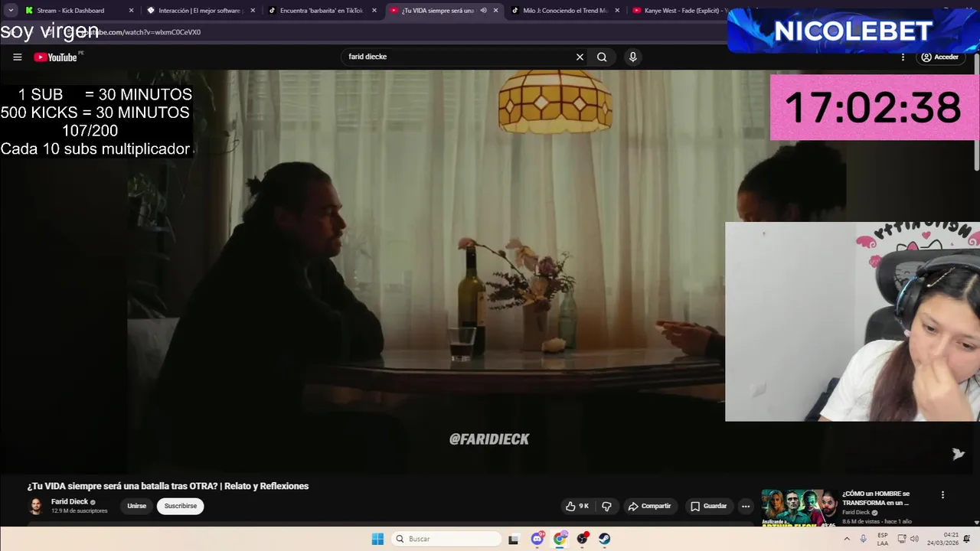The image size is (980, 551).
Task: Open Task View in the taskbar
Action: point(514,539)
